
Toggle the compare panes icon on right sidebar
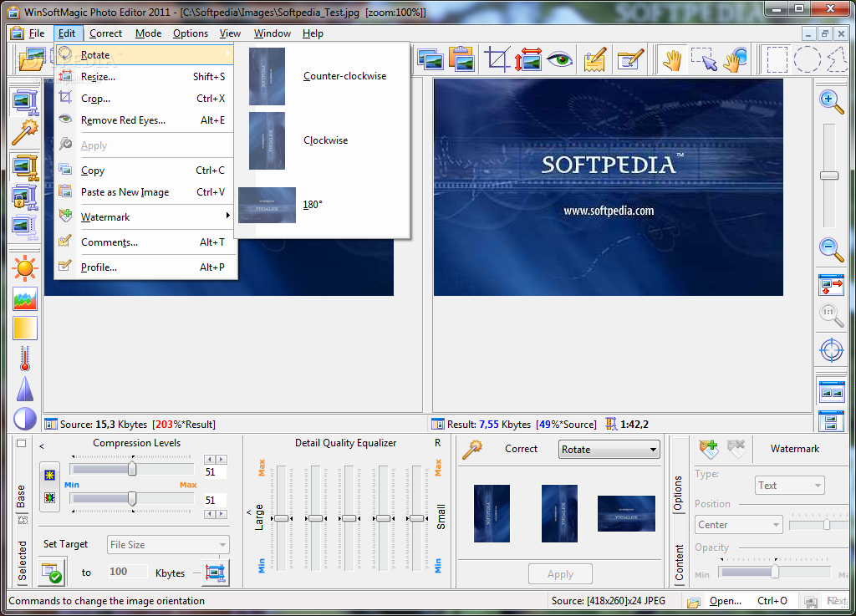pos(831,390)
